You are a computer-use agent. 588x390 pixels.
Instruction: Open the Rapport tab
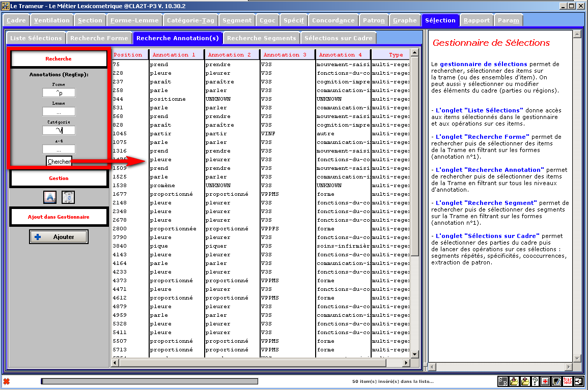tap(477, 21)
